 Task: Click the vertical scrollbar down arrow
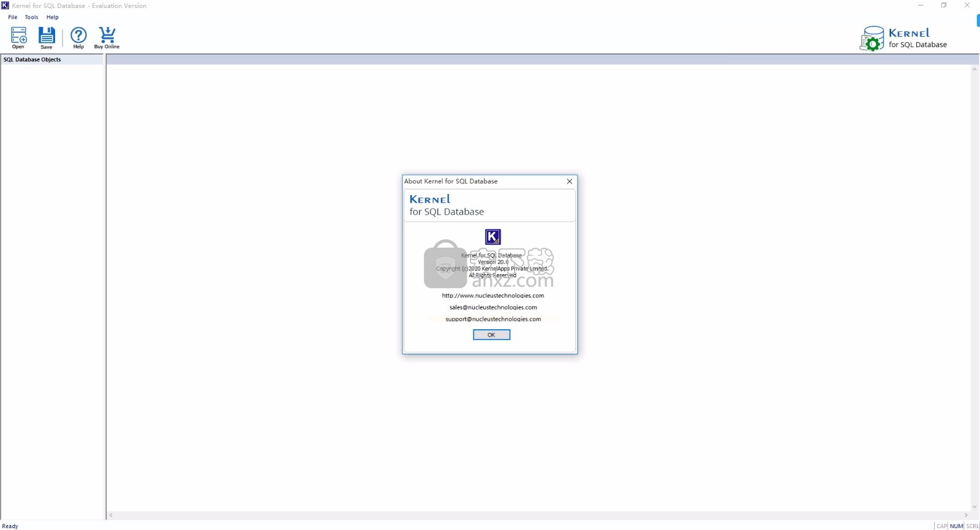[974, 507]
